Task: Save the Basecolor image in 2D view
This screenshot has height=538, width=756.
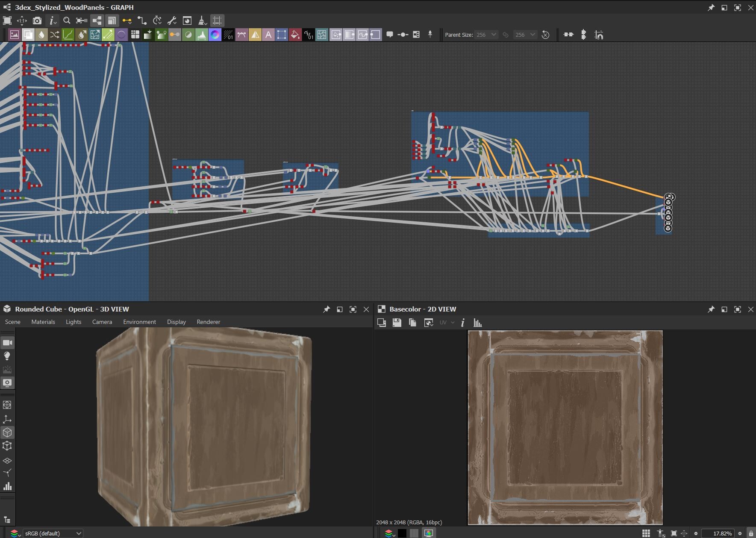Action: tap(397, 323)
